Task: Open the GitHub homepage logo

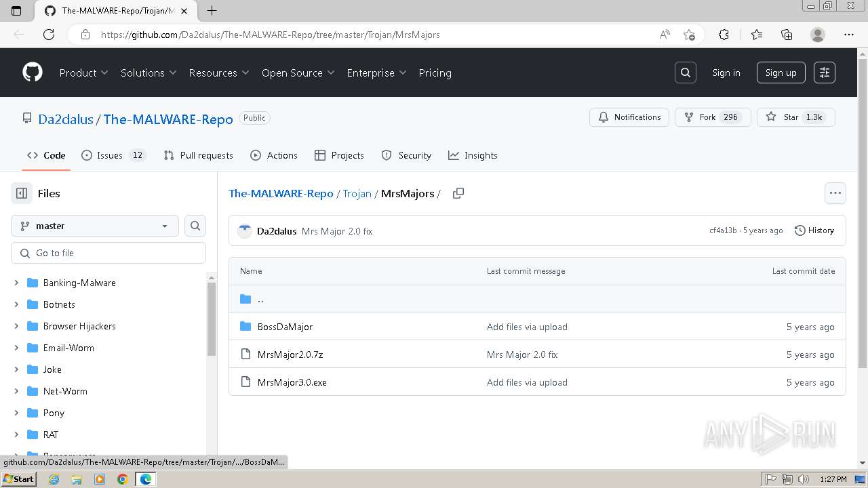Action: (x=33, y=73)
